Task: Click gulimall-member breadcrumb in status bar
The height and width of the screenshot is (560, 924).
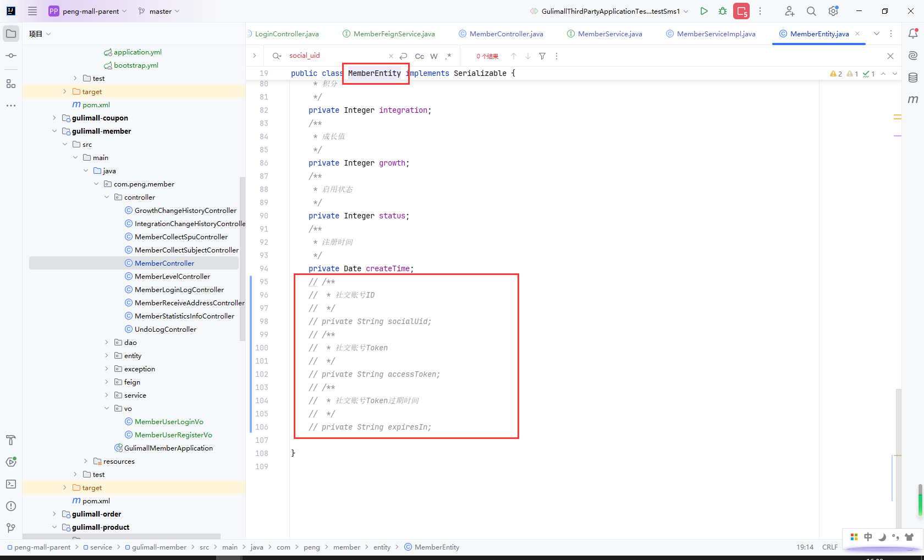Action: tap(159, 547)
